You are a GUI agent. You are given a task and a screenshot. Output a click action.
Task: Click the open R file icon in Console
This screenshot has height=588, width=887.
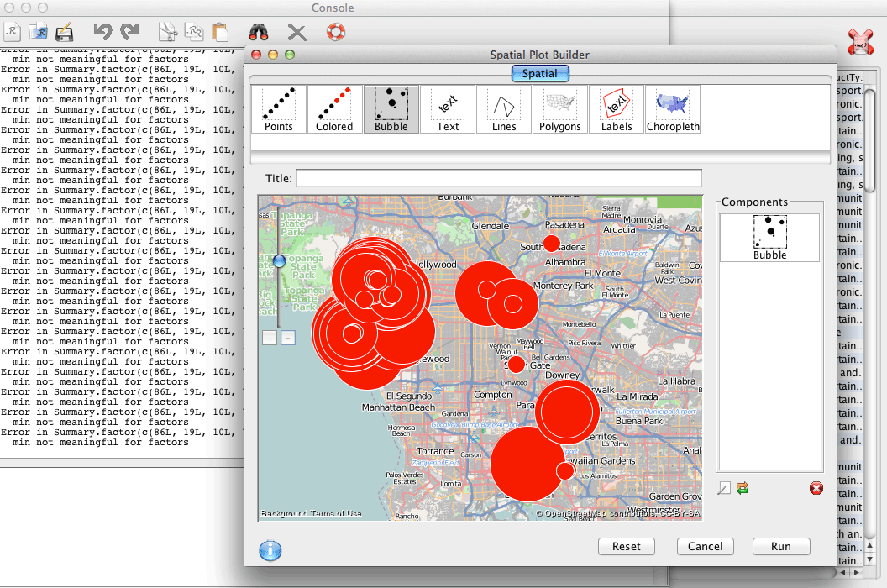click(x=39, y=32)
